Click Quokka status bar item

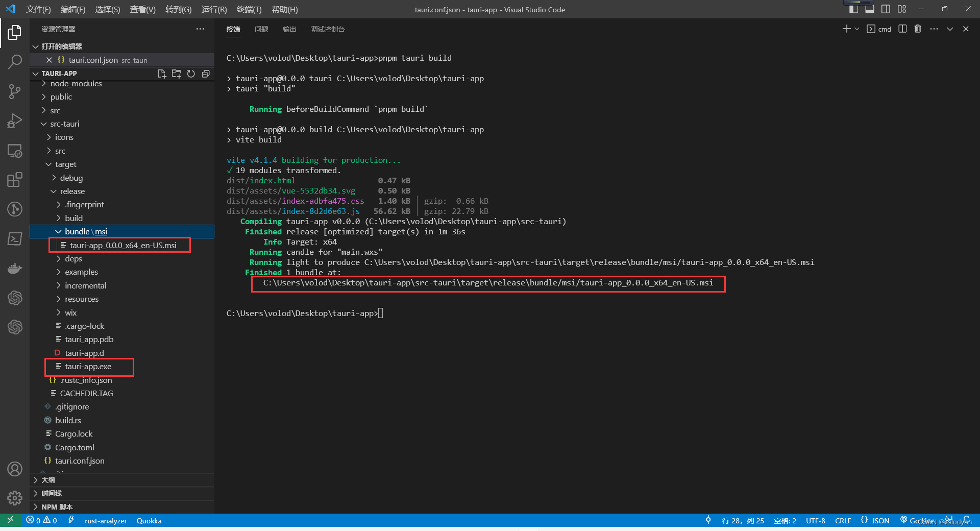click(149, 520)
